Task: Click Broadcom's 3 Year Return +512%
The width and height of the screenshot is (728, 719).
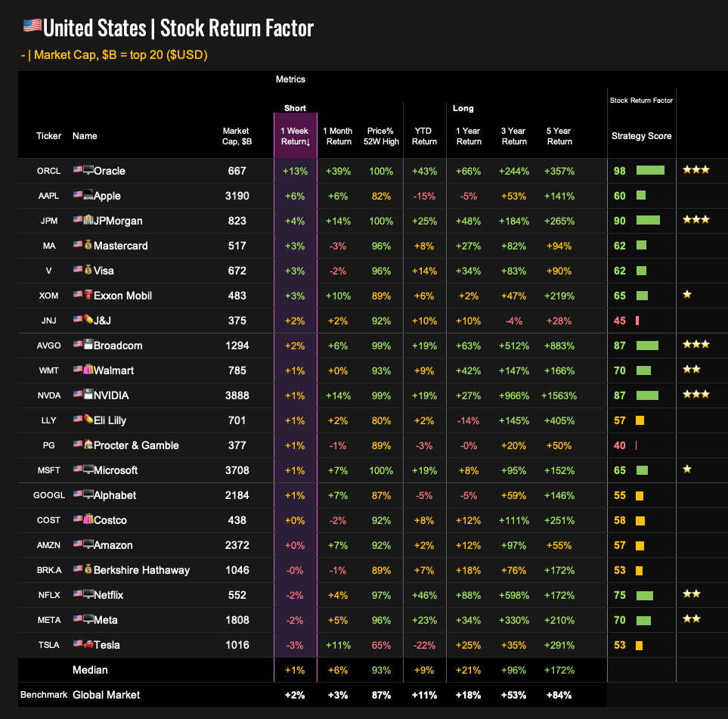Action: (513, 346)
